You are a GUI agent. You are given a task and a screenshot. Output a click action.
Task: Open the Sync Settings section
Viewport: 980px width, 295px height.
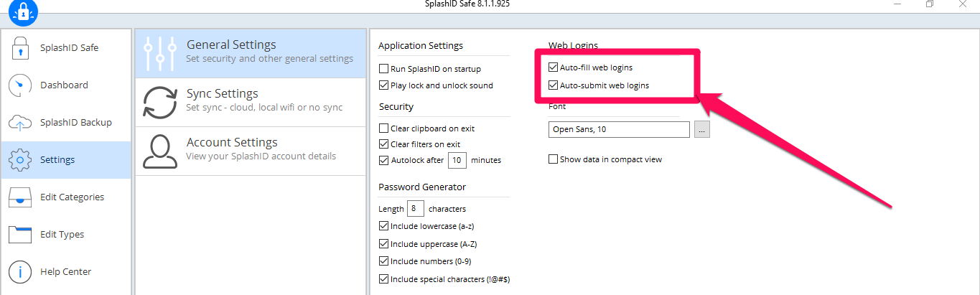click(251, 102)
